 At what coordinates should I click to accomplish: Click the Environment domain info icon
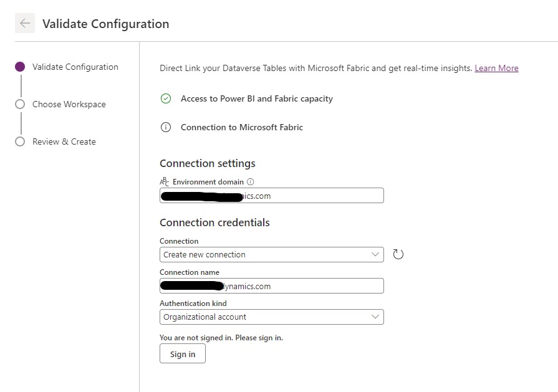coord(251,182)
